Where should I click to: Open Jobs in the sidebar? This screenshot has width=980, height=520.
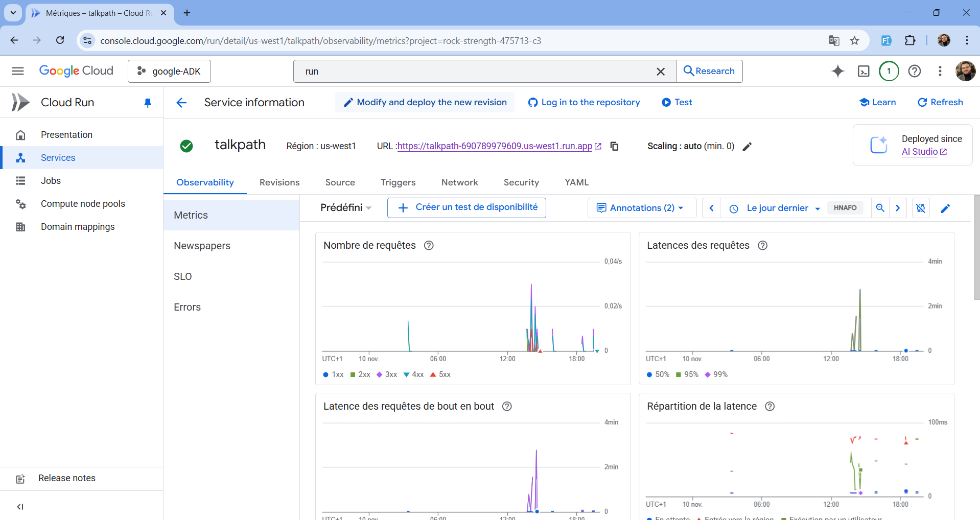tap(82, 181)
